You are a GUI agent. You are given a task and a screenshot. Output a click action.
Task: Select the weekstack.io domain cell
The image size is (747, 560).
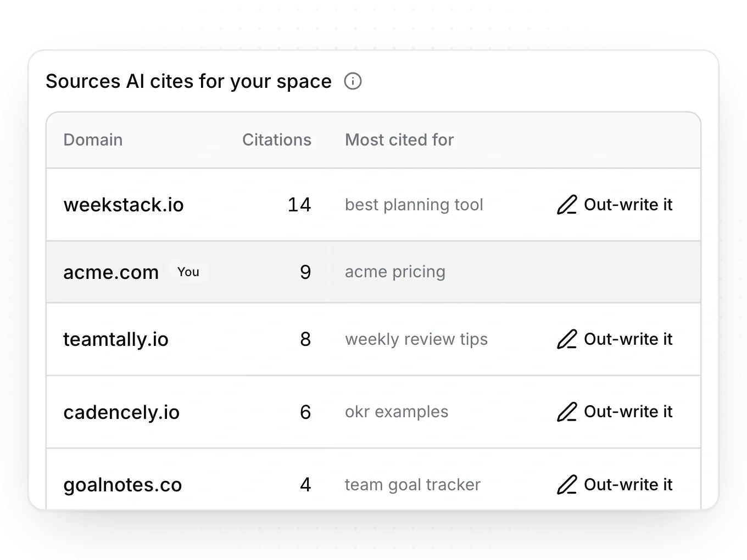pos(124,205)
